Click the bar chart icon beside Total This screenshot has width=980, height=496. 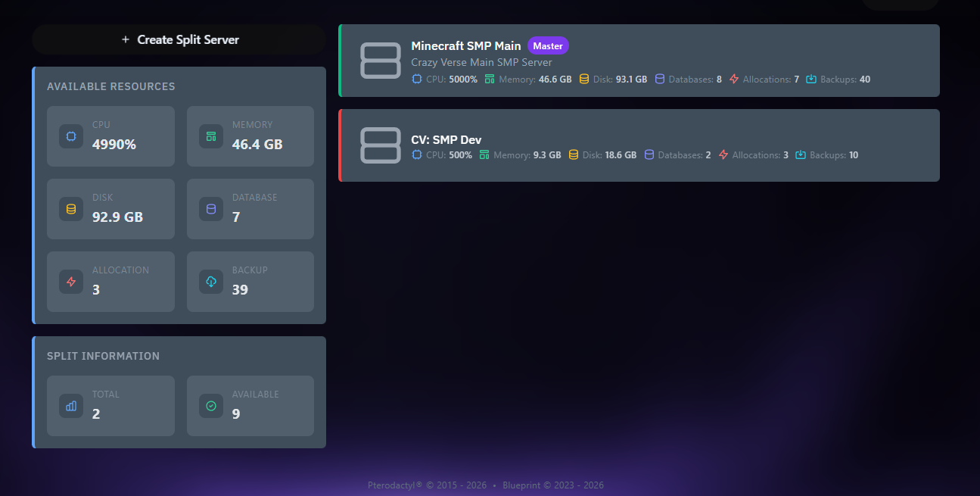coord(71,406)
